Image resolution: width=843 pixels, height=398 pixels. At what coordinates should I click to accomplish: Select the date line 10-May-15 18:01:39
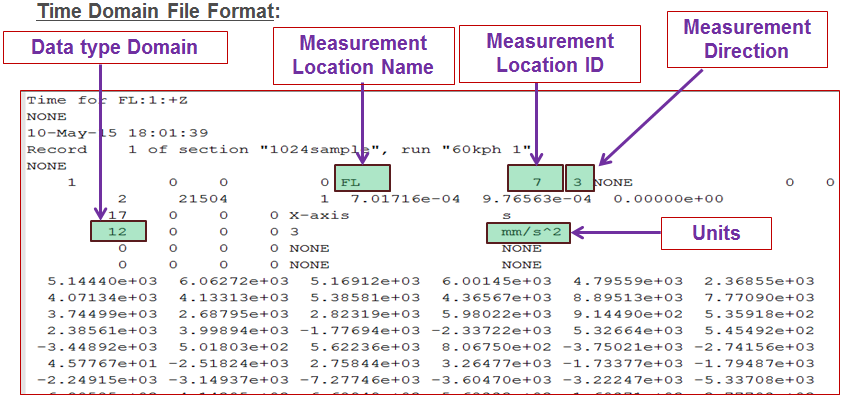[x=118, y=133]
